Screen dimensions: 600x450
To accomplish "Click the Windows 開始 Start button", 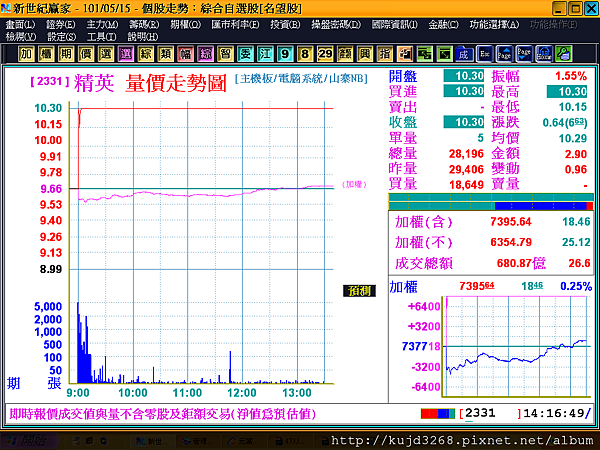I will tap(30, 441).
